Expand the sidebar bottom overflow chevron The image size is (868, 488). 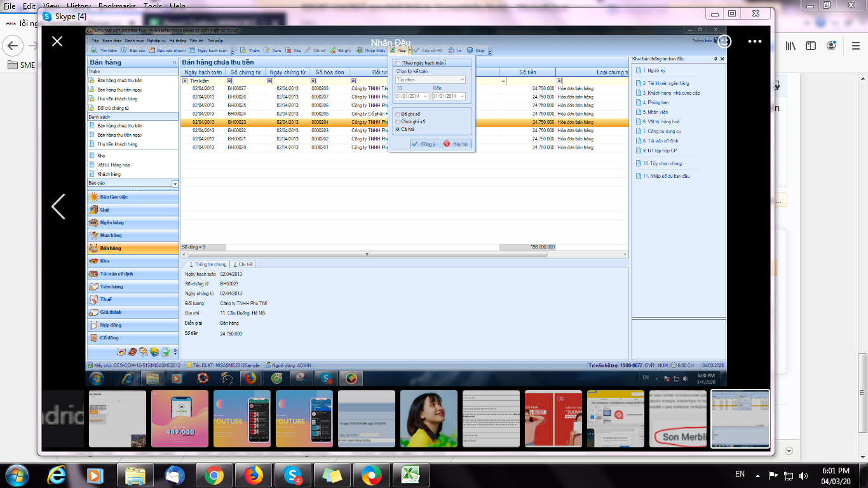coord(175,352)
